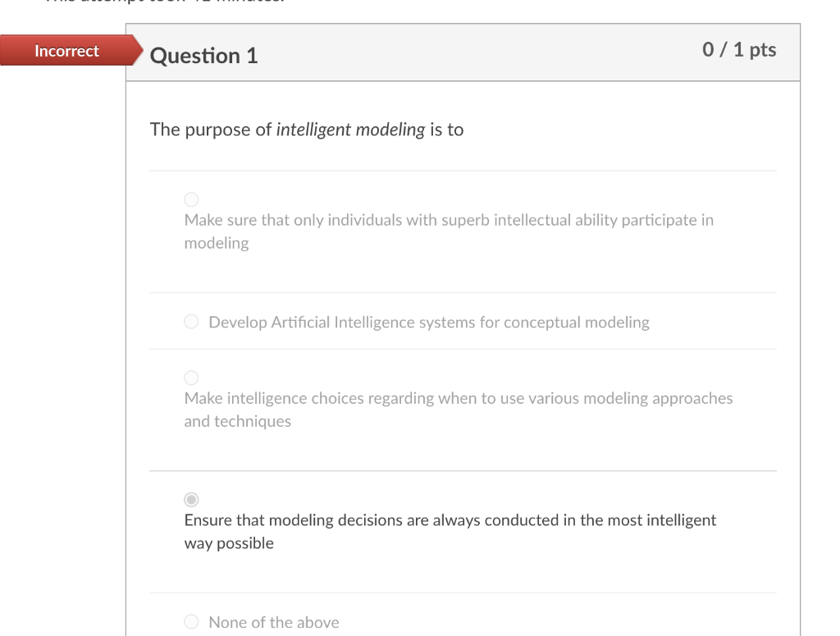Image resolution: width=840 pixels, height=636 pixels.
Task: Click the red Incorrect status badge
Action: 67,50
